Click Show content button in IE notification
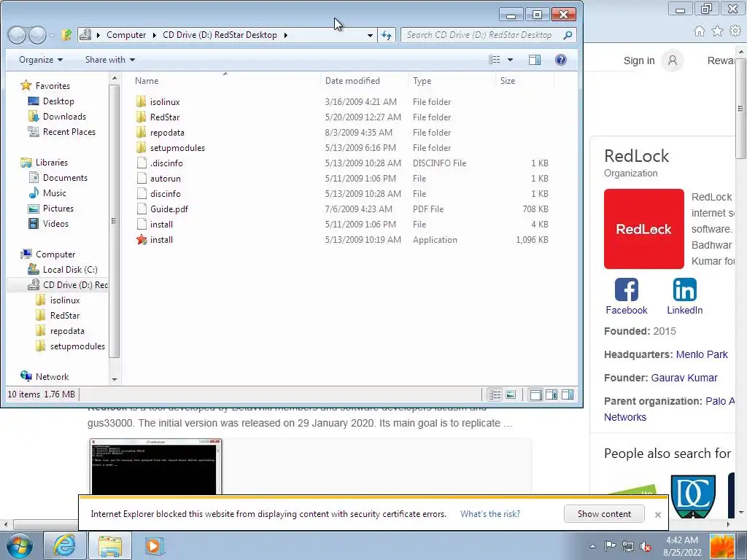This screenshot has width=747, height=560. (x=604, y=514)
